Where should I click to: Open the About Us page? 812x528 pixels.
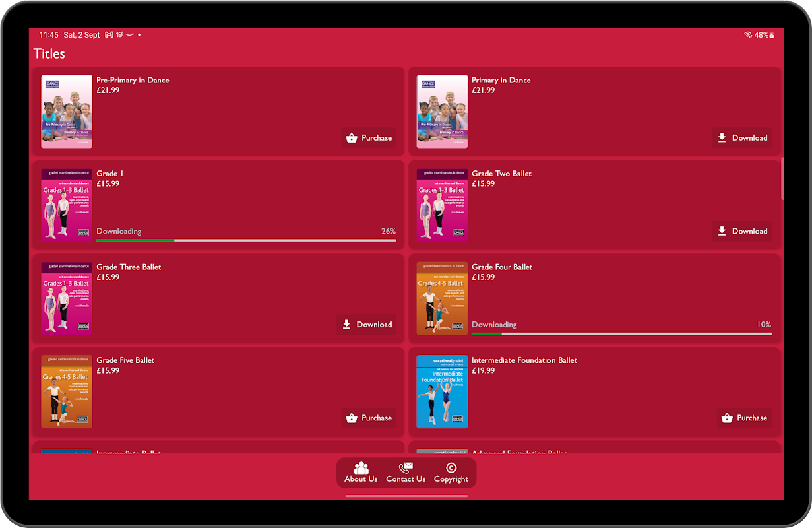pos(361,473)
